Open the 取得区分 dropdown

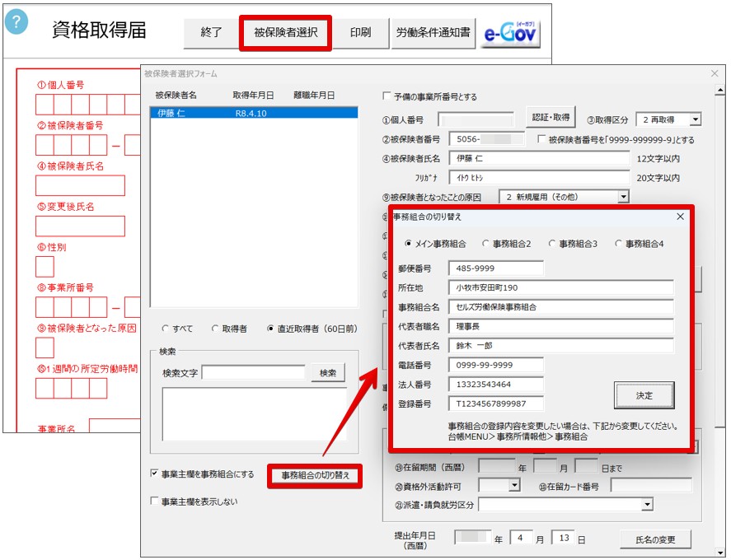pyautogui.click(x=695, y=119)
